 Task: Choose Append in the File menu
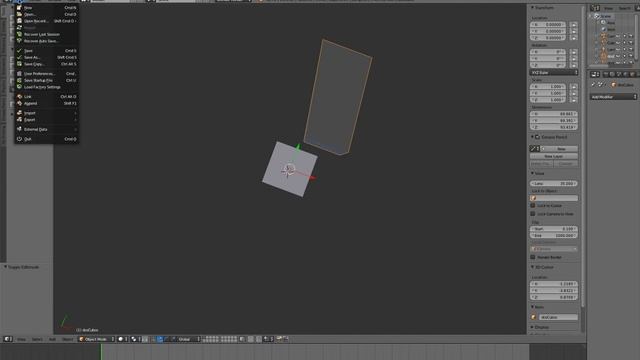47,103
